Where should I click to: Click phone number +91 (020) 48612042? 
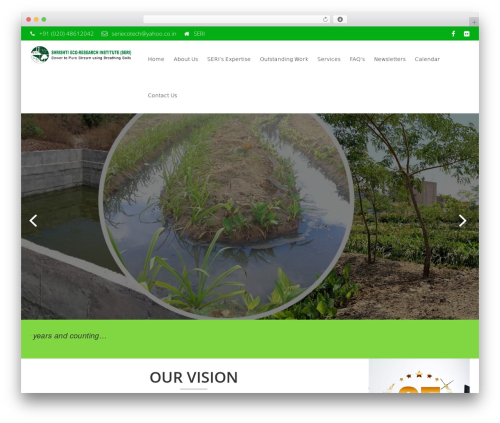[x=66, y=34]
